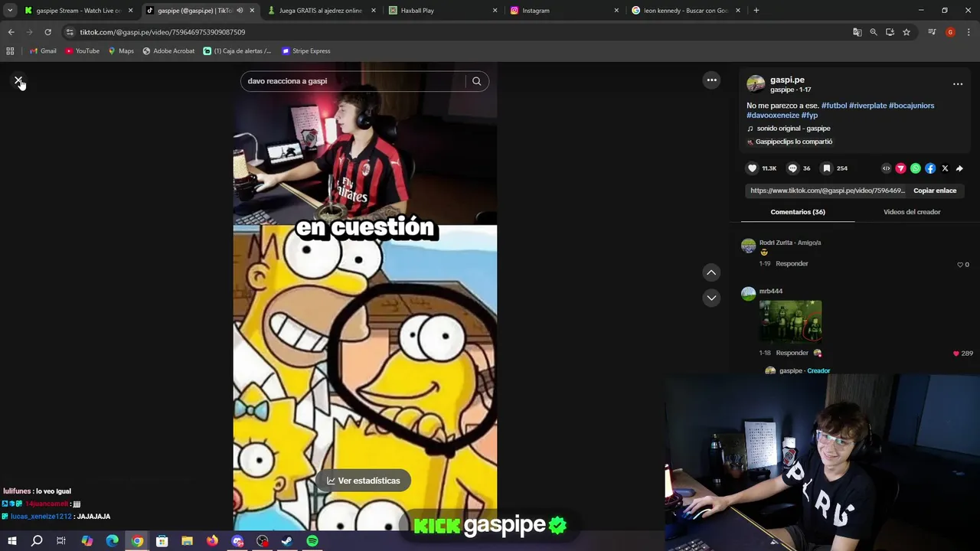Screen dimensions: 980x551
Task: Open the Chrome three-dot menu
Action: pos(969,32)
